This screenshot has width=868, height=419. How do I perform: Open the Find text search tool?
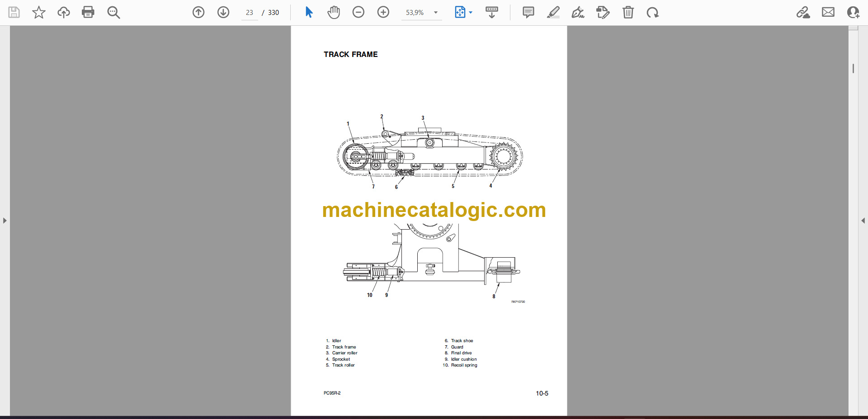click(x=113, y=12)
